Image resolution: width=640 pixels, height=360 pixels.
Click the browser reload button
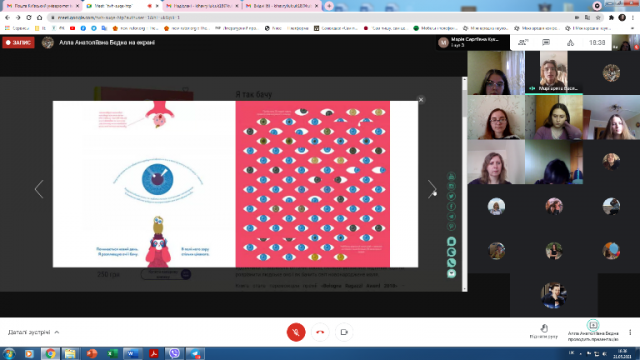click(x=29, y=18)
